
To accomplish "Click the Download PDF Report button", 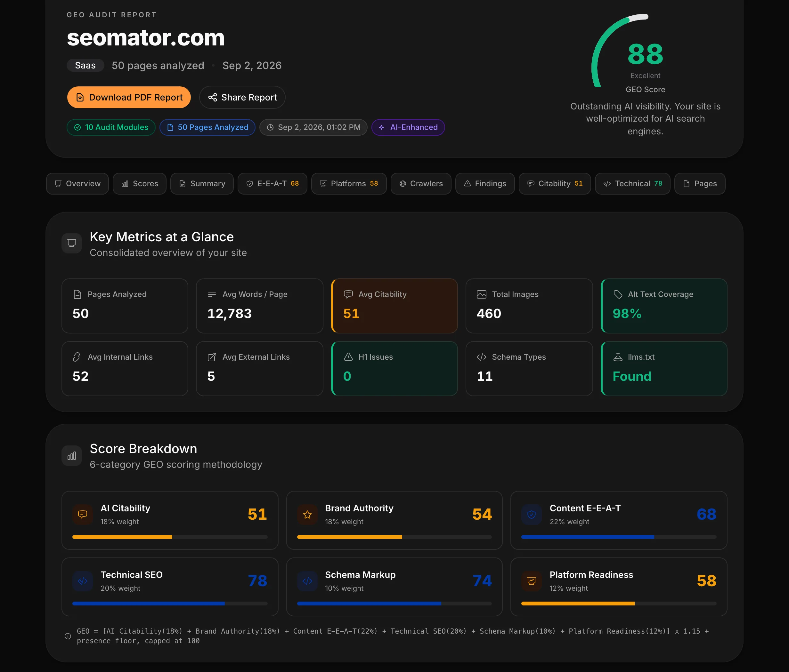I will coord(129,97).
